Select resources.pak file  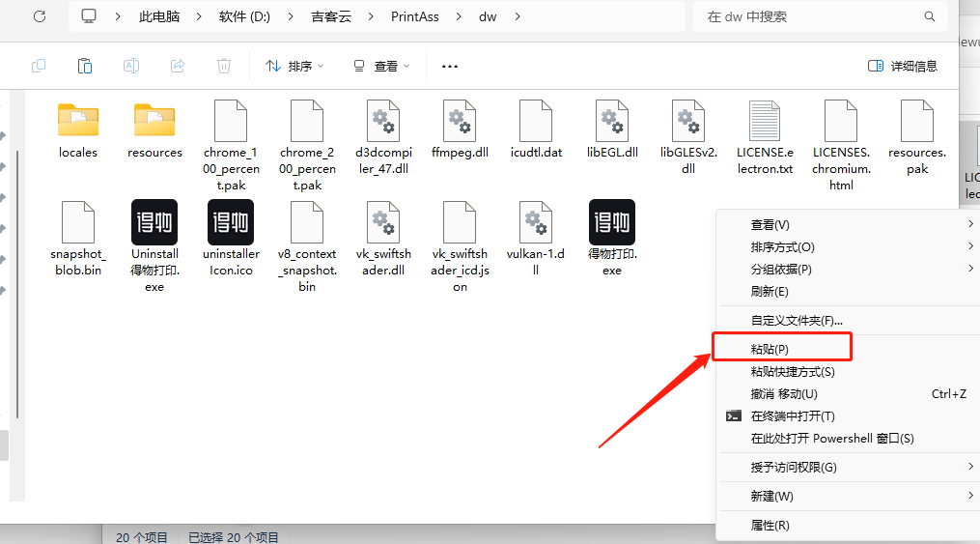917,137
